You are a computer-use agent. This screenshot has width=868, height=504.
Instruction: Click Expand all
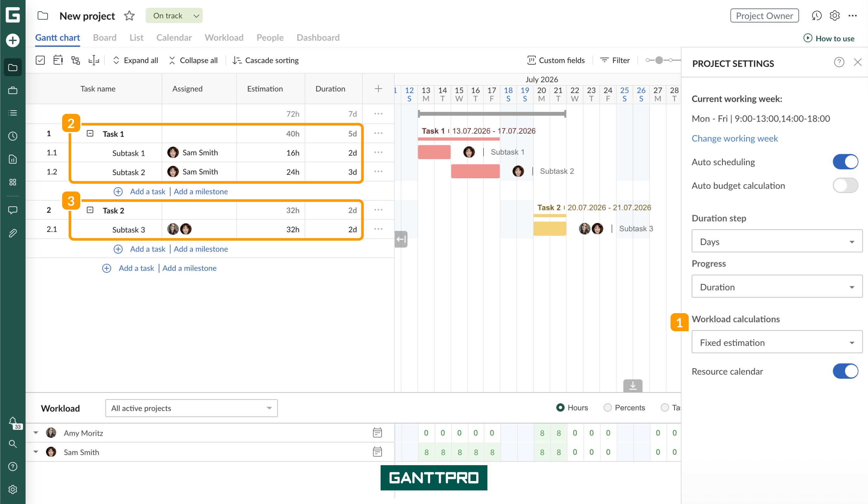tap(135, 60)
